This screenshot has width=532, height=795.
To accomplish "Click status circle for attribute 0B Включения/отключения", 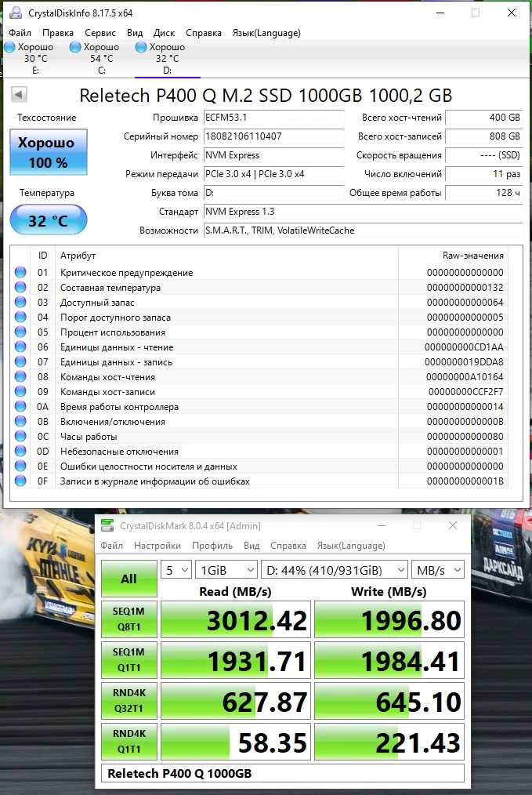I will (x=20, y=421).
